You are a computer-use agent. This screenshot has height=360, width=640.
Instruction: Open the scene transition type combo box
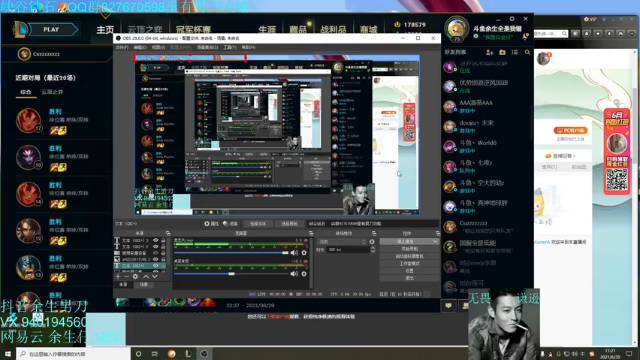(x=342, y=242)
